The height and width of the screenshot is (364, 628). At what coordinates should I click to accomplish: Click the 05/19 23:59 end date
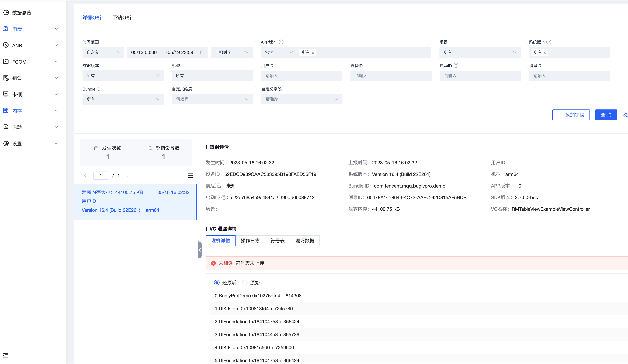tap(180, 52)
